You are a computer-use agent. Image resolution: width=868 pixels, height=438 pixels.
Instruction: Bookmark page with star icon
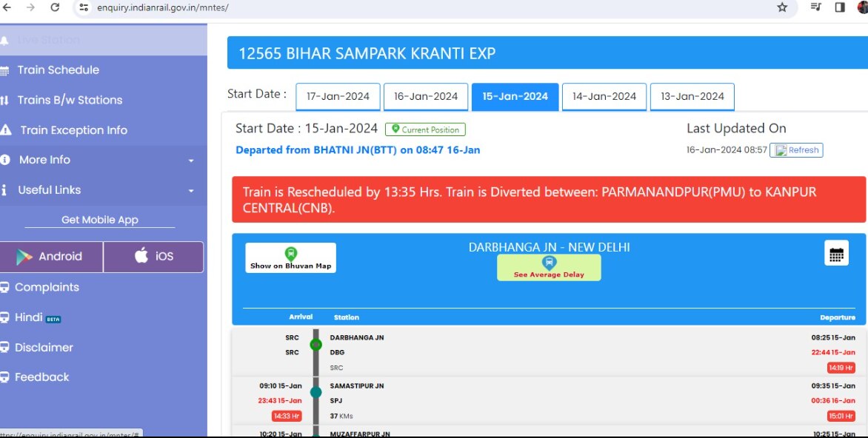(x=782, y=7)
